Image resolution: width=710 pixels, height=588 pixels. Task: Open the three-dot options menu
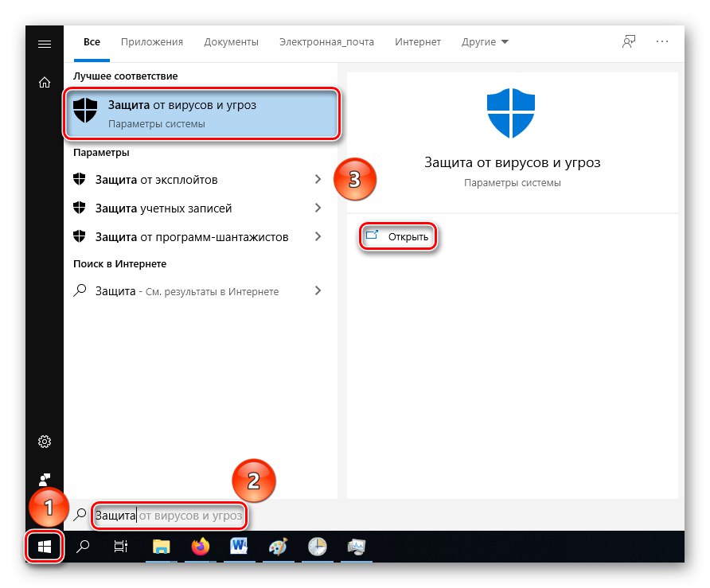coord(662,41)
